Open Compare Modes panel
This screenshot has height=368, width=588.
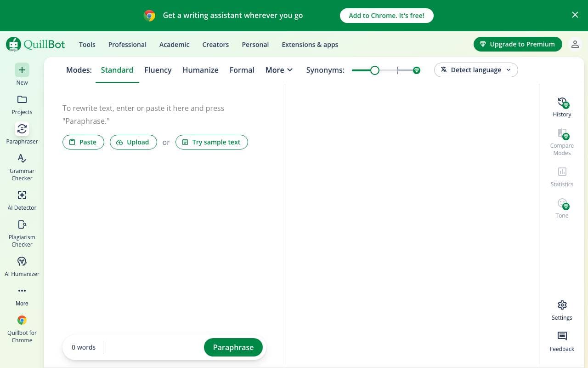[562, 142]
